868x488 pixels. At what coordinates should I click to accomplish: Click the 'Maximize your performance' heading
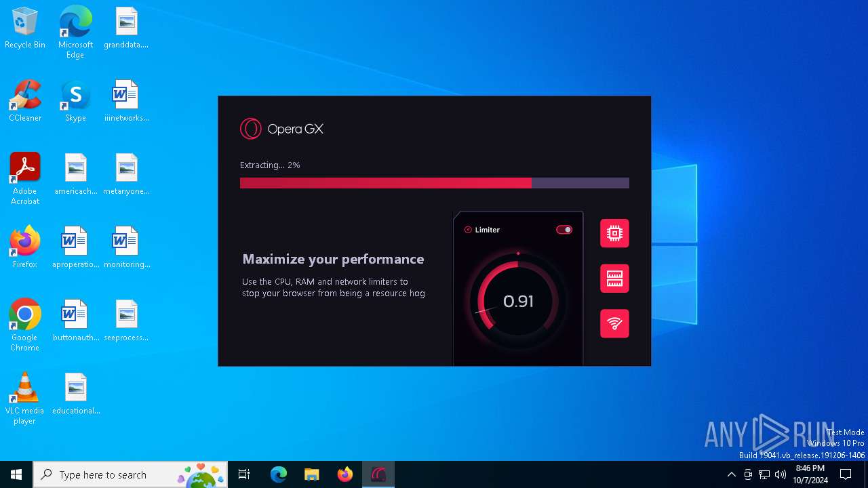pyautogui.click(x=333, y=259)
